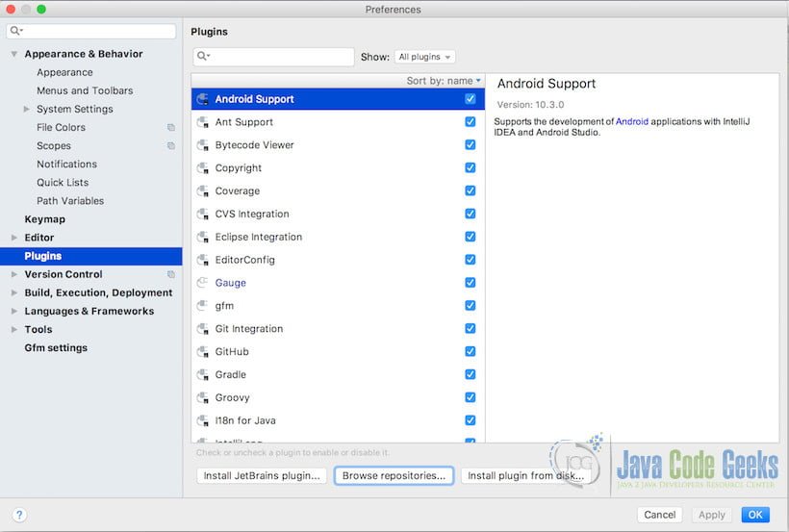Uncheck the Eclipse Integration checkbox
Image resolution: width=789 pixels, height=532 pixels.
tap(470, 237)
